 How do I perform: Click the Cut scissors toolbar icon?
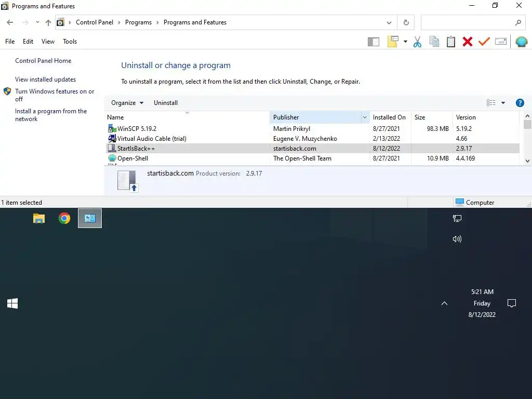[x=417, y=42]
